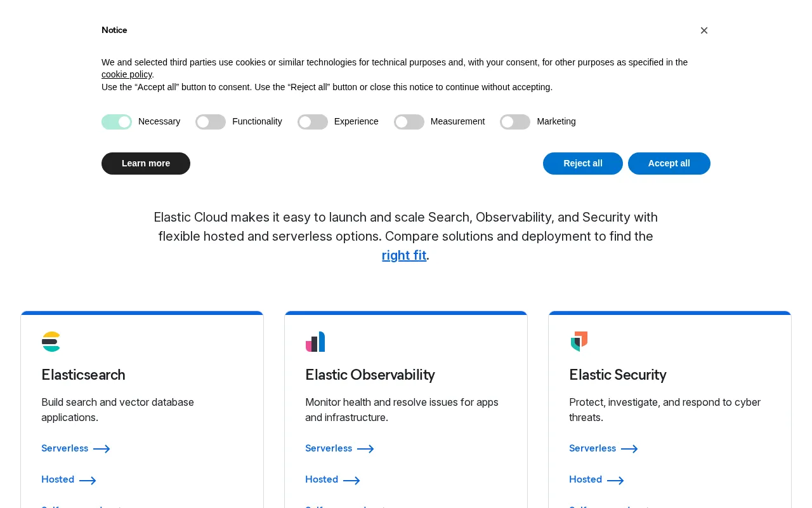Click 'Protect, investigate, and respond' description

pos(665,410)
